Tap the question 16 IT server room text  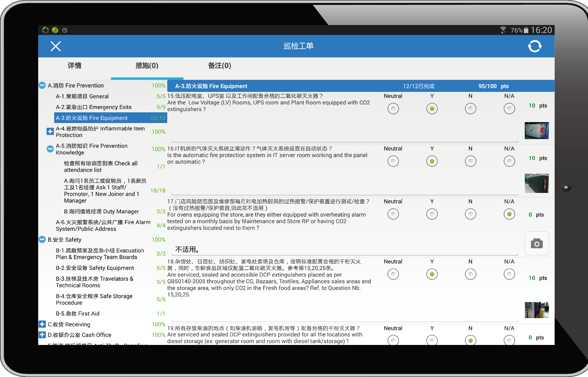tap(268, 155)
